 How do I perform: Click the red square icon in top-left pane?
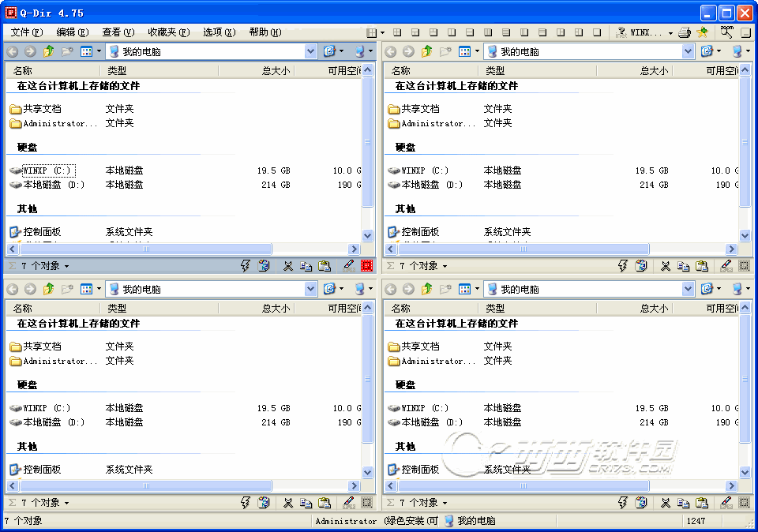(x=367, y=266)
